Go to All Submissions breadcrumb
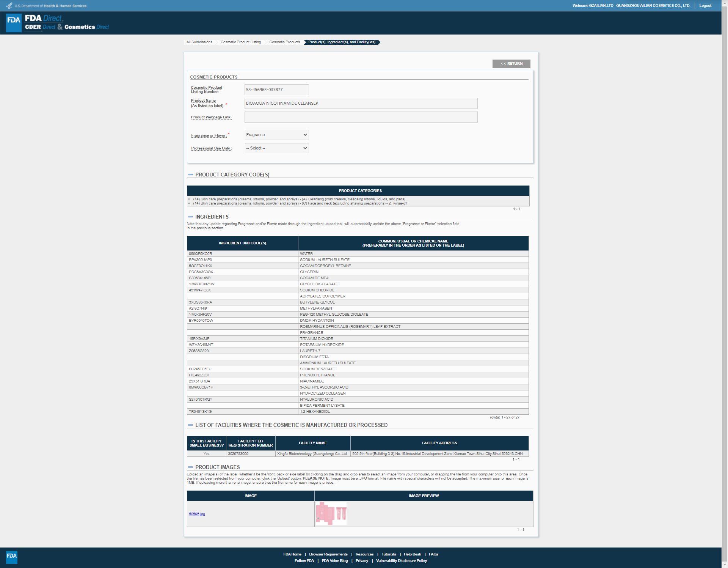 click(199, 42)
